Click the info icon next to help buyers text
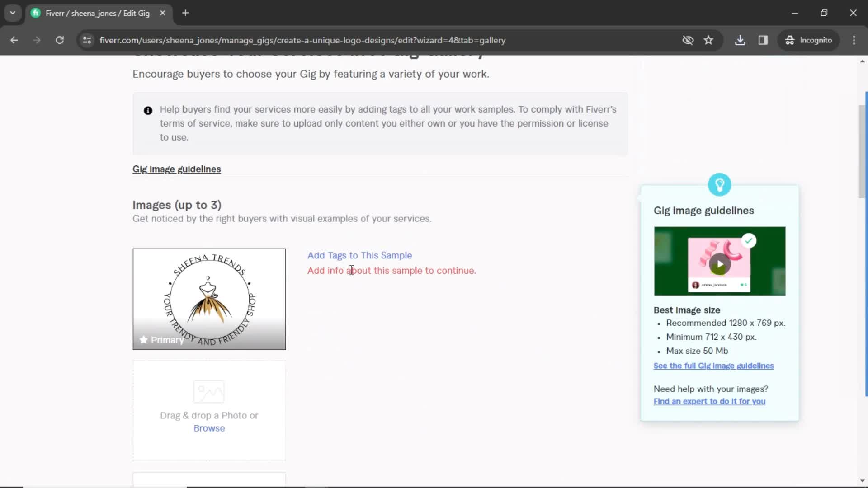This screenshot has width=868, height=488. click(x=148, y=110)
